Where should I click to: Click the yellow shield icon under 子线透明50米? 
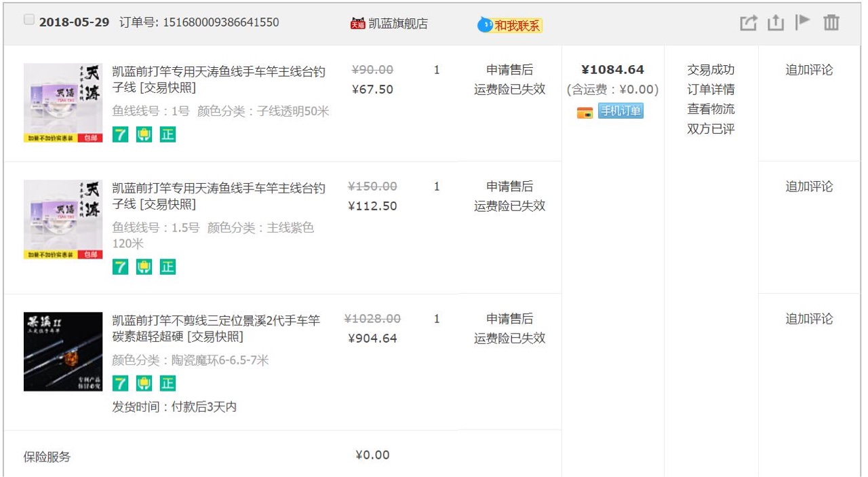[144, 134]
